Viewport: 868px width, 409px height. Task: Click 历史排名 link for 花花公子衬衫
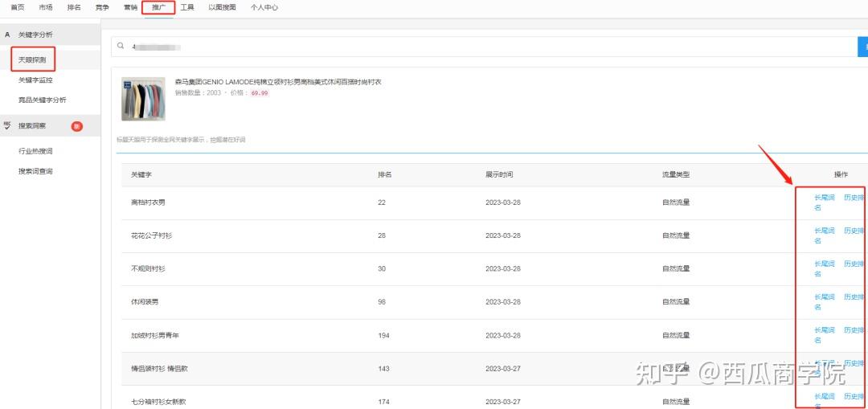click(x=854, y=231)
